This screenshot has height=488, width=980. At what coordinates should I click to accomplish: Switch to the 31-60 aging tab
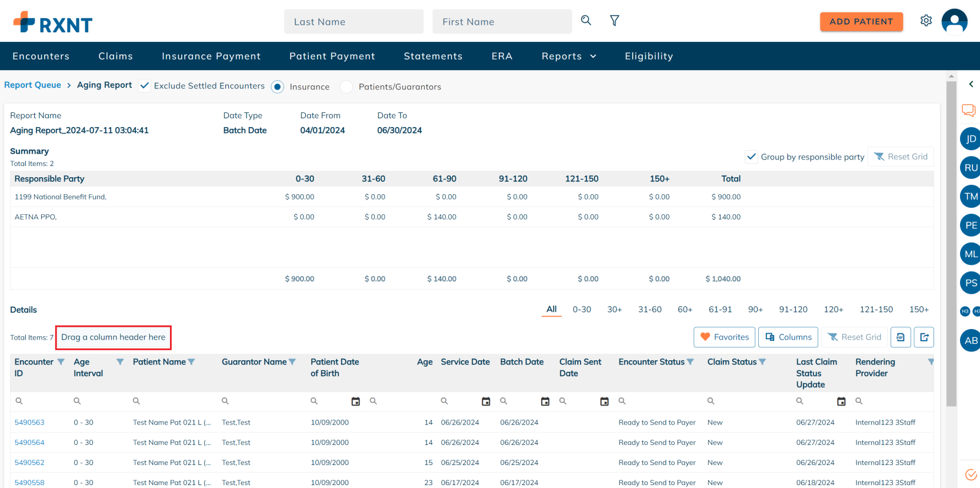(649, 310)
